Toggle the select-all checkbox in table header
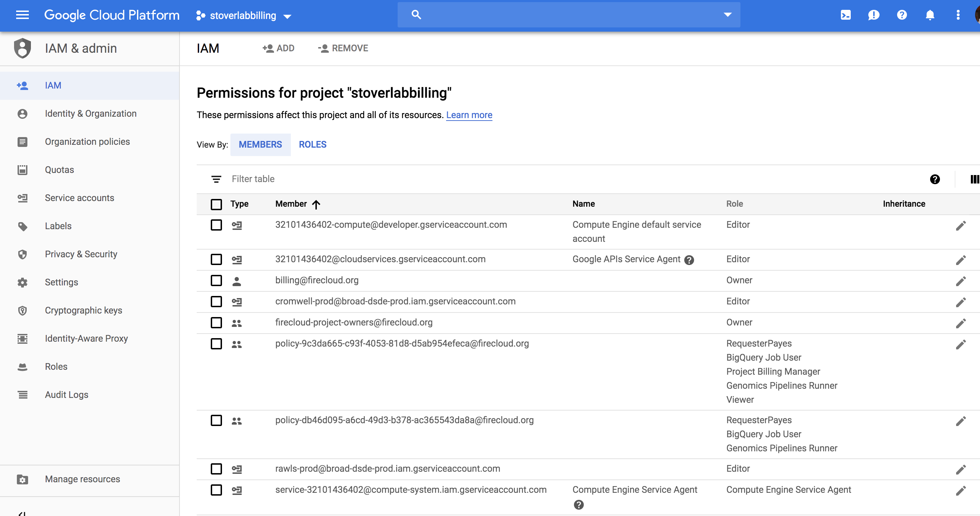The width and height of the screenshot is (980, 516). [x=216, y=204]
